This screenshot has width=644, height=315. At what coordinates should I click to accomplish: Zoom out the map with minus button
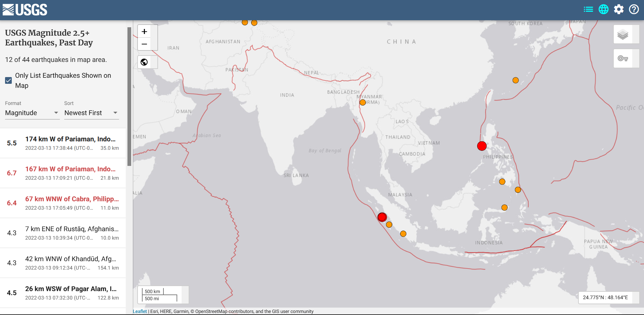tap(144, 44)
